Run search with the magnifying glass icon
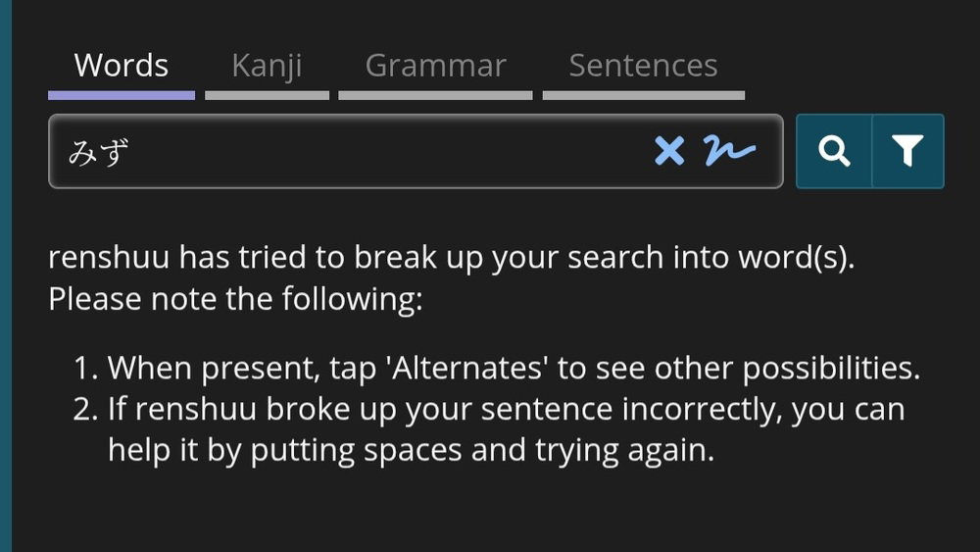This screenshot has width=980, height=552. 834,151
